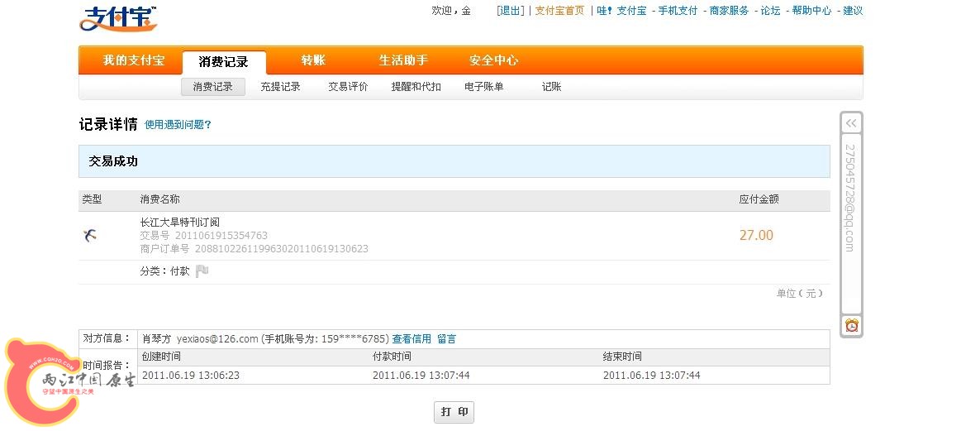This screenshot has height=431, width=980.
Task: Click the flag icon beside 分类：付款
Action: (202, 271)
